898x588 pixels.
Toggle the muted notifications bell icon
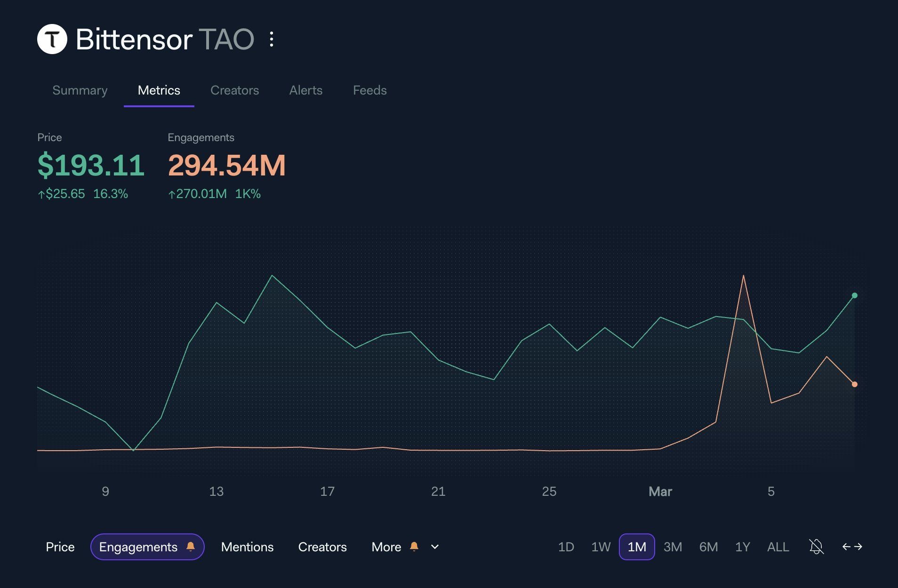point(817,547)
